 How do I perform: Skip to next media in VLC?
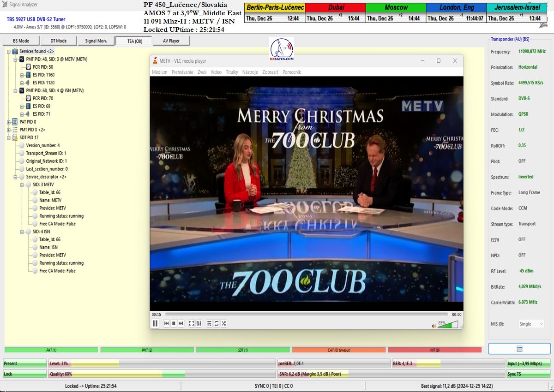(x=181, y=324)
